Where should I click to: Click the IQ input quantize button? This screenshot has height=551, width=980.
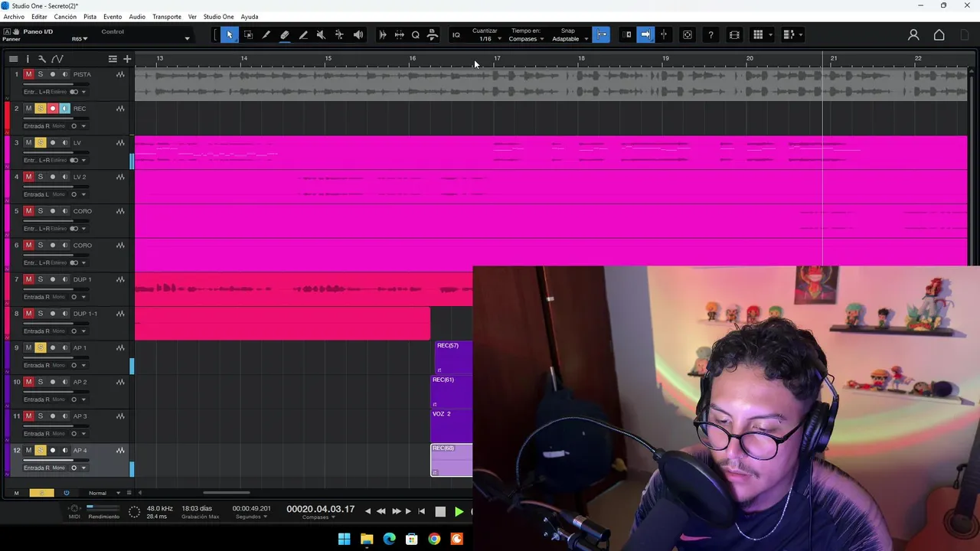tap(456, 34)
